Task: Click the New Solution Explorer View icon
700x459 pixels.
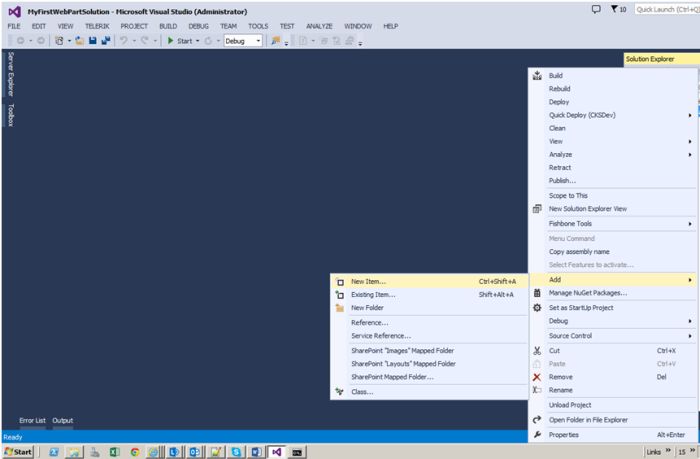Action: point(537,209)
